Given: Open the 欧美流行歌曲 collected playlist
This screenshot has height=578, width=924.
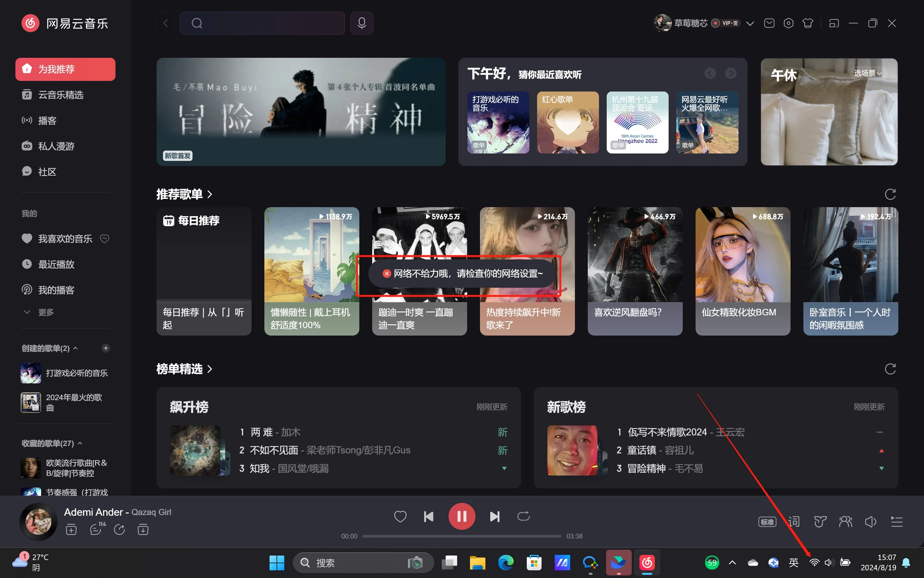Looking at the screenshot, I should (x=65, y=468).
